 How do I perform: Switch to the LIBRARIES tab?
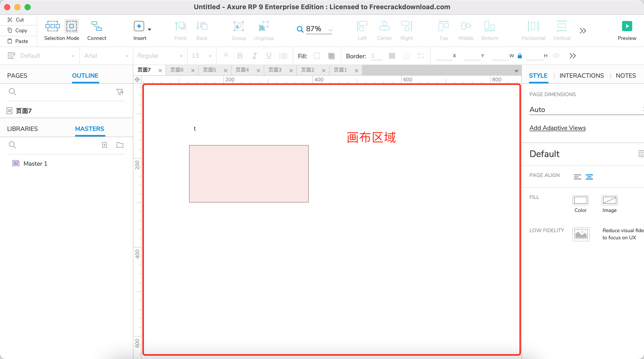(22, 129)
